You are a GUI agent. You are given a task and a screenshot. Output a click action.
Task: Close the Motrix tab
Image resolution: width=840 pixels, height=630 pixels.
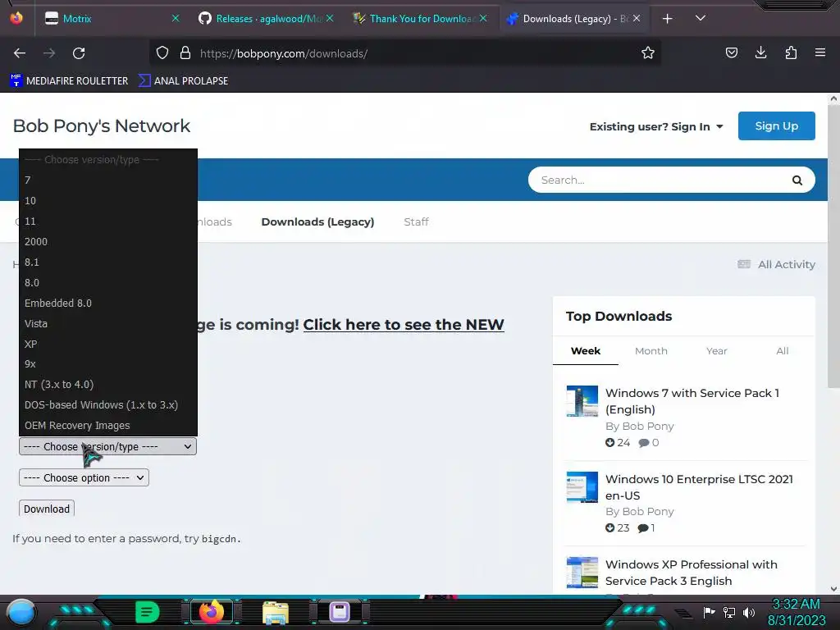(x=176, y=18)
